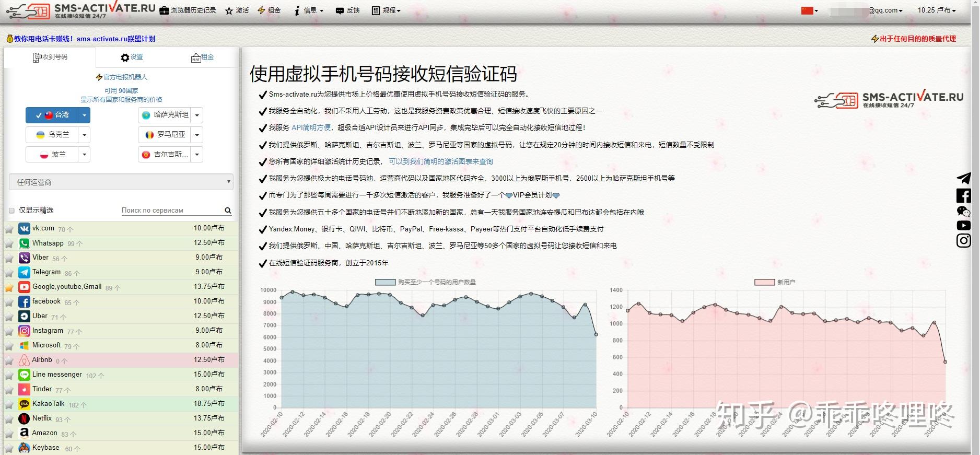Open the 任何运营商 operator dropdown
The height and width of the screenshot is (455, 980).
(121, 182)
